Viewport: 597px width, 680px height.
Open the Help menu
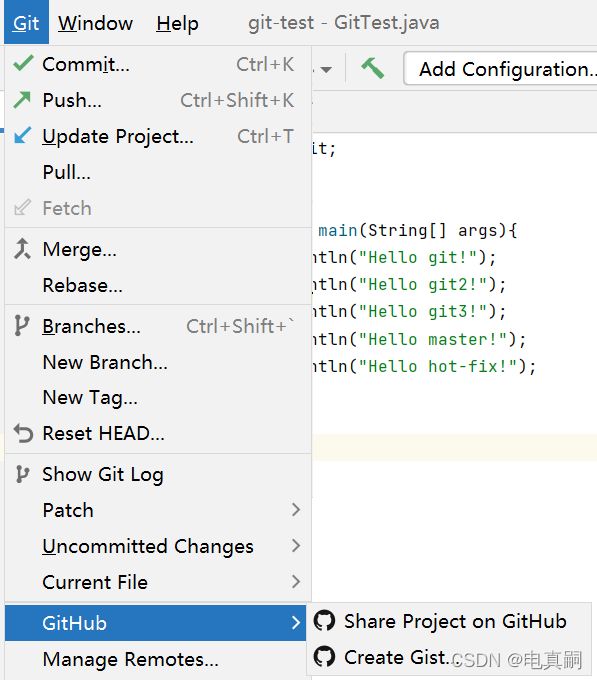[x=177, y=23]
